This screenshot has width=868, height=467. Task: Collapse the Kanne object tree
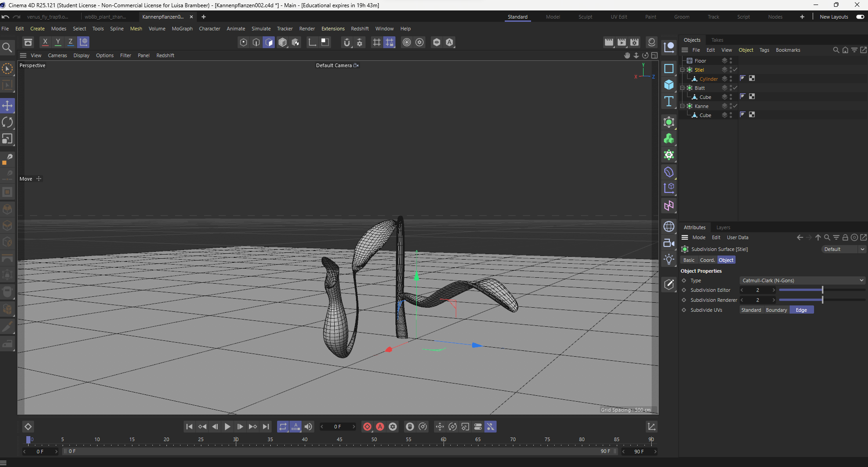point(683,106)
